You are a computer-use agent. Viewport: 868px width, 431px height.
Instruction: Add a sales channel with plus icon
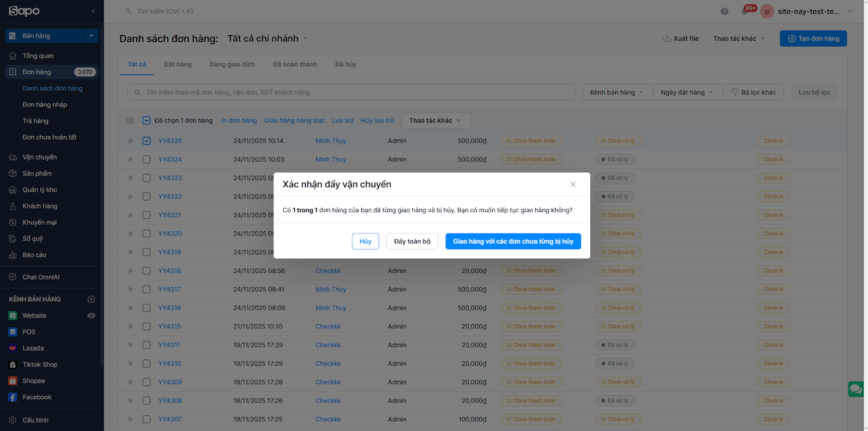tap(91, 299)
